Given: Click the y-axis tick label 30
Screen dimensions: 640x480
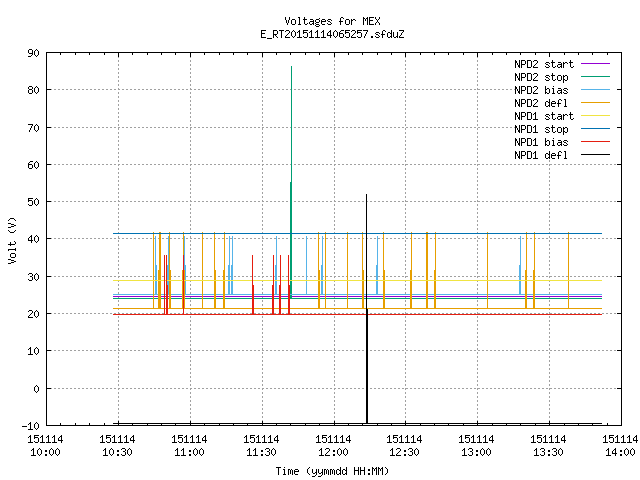Looking at the screenshot, I should tap(33, 277).
